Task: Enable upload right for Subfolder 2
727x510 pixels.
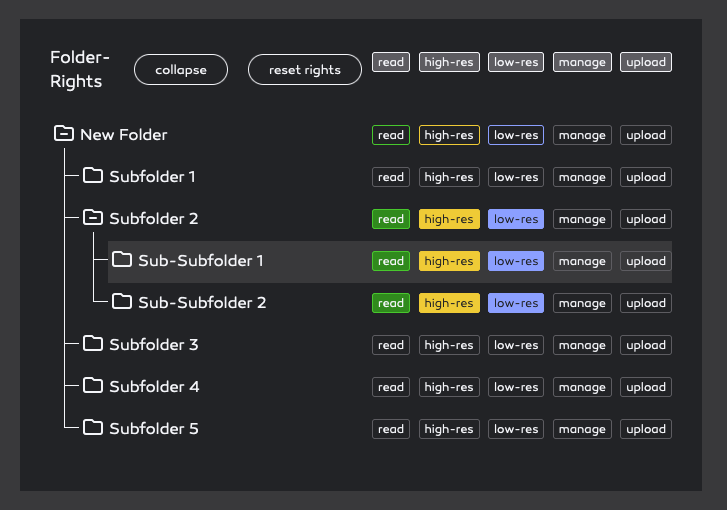Action: 646,219
